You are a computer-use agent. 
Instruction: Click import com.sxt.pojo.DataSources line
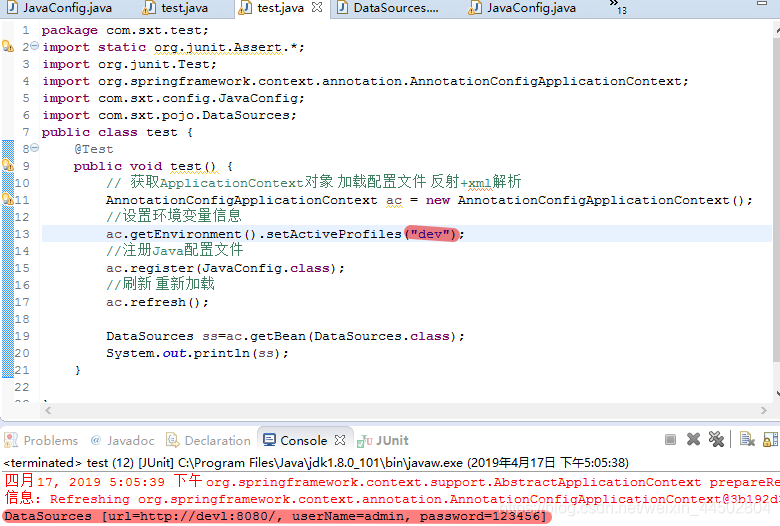[169, 115]
